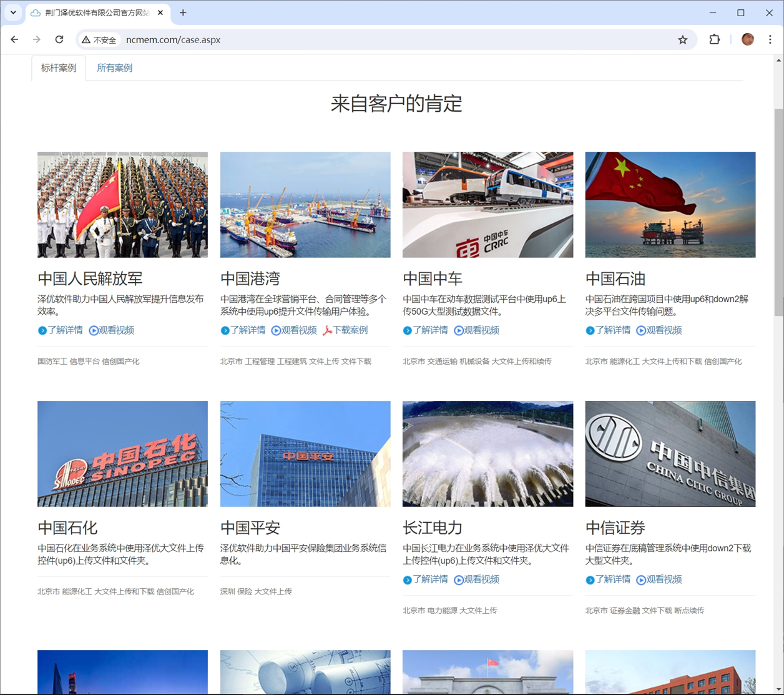Open the Chrome three-dot menu
This screenshot has height=695, width=784.
click(770, 39)
